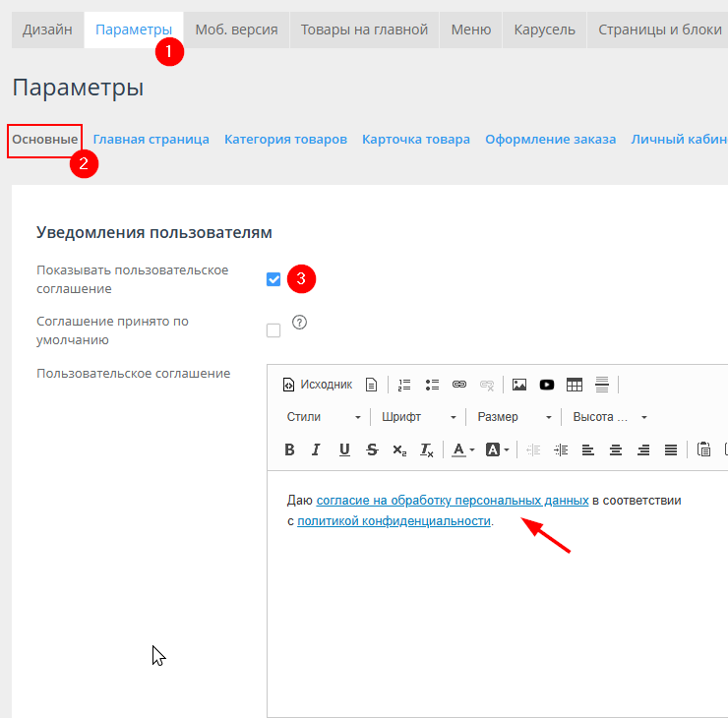Insert a numbered list
Viewport: 728px width, 718px height.
point(404,385)
